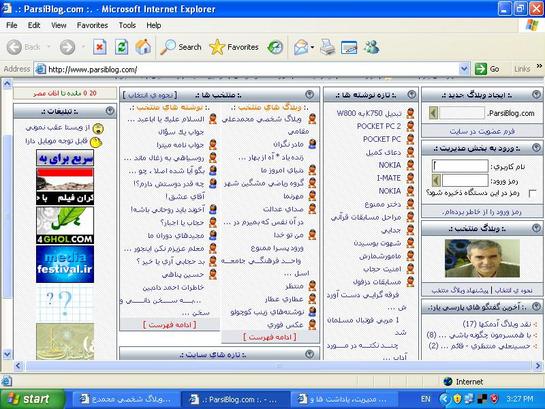The image size is (545, 409).
Task: Open the File menu
Action: (x=12, y=25)
